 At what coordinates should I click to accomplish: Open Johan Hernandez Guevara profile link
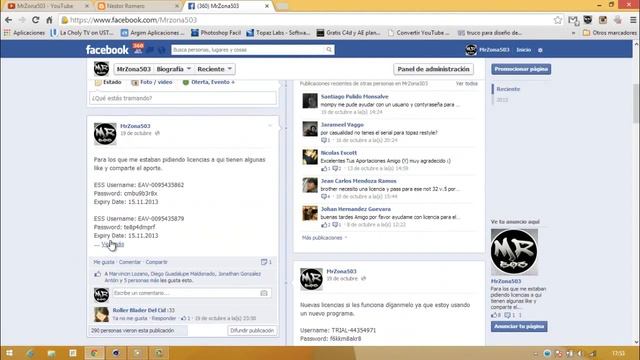coord(356,209)
